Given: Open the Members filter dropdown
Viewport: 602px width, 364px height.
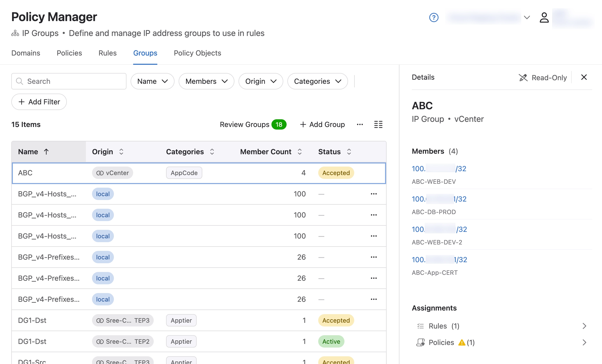Looking at the screenshot, I should [x=206, y=81].
